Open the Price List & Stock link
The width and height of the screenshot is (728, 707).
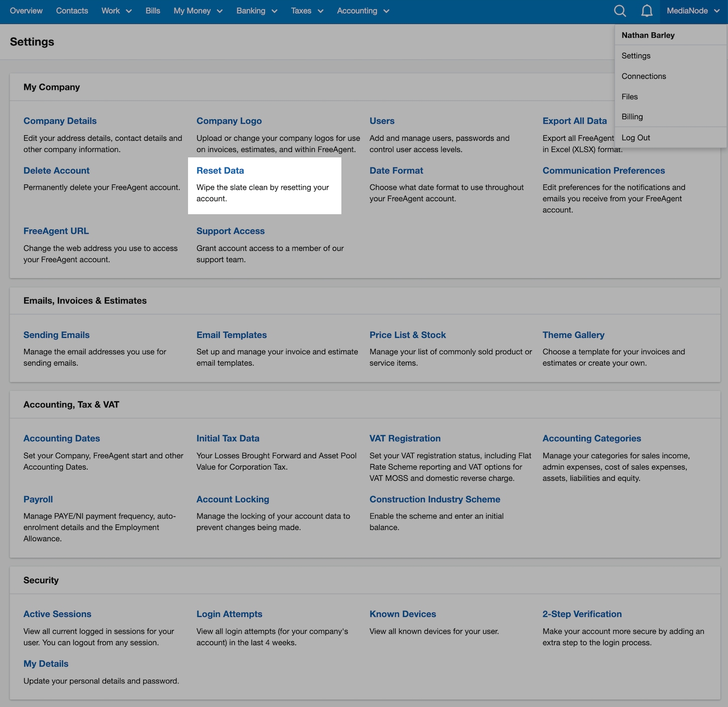(x=408, y=335)
